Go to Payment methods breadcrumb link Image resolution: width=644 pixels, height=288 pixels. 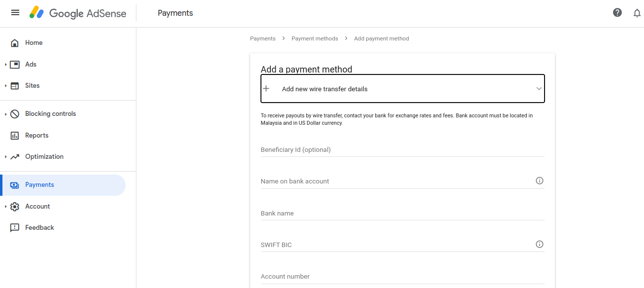315,38
